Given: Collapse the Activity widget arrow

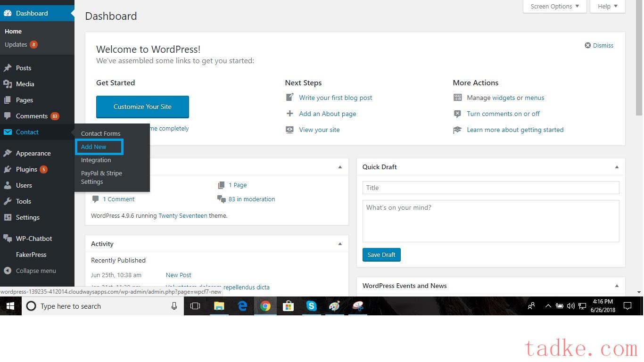Looking at the screenshot, I should coord(340,244).
